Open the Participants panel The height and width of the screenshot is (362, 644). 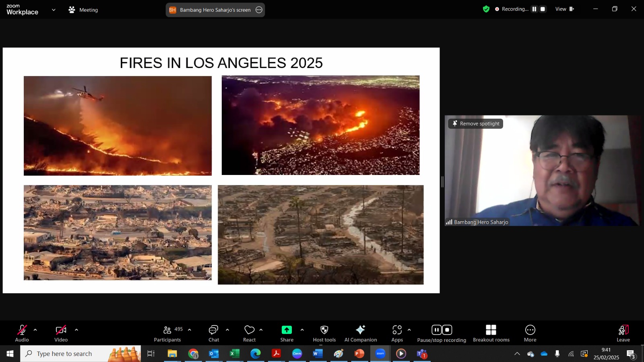click(x=168, y=333)
